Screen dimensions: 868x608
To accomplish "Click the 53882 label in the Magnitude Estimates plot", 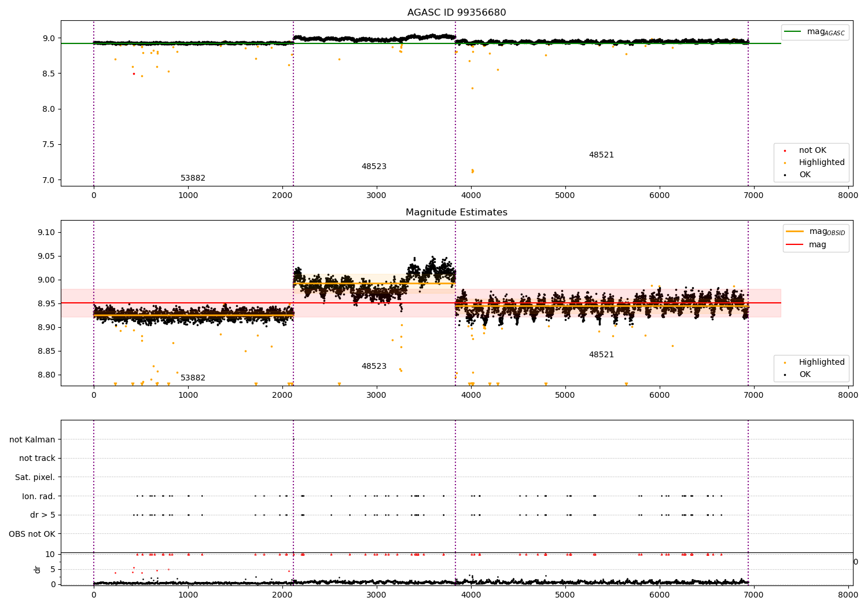I will click(x=193, y=378).
